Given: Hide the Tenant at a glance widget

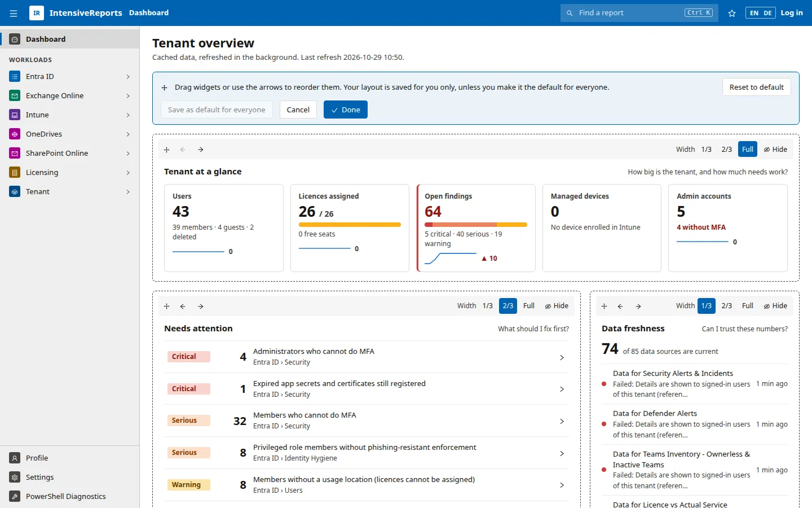Looking at the screenshot, I should [x=775, y=150].
